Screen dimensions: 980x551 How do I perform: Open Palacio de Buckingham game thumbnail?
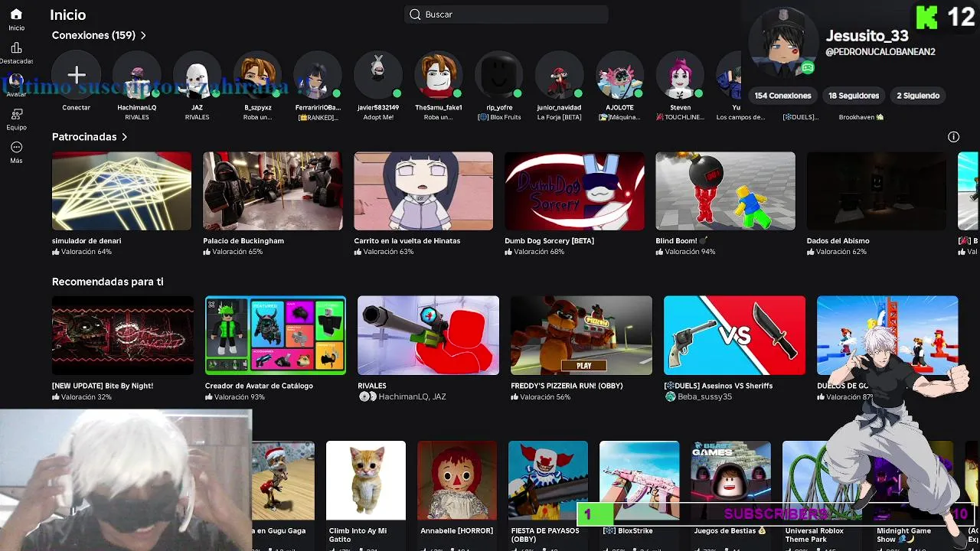(273, 191)
